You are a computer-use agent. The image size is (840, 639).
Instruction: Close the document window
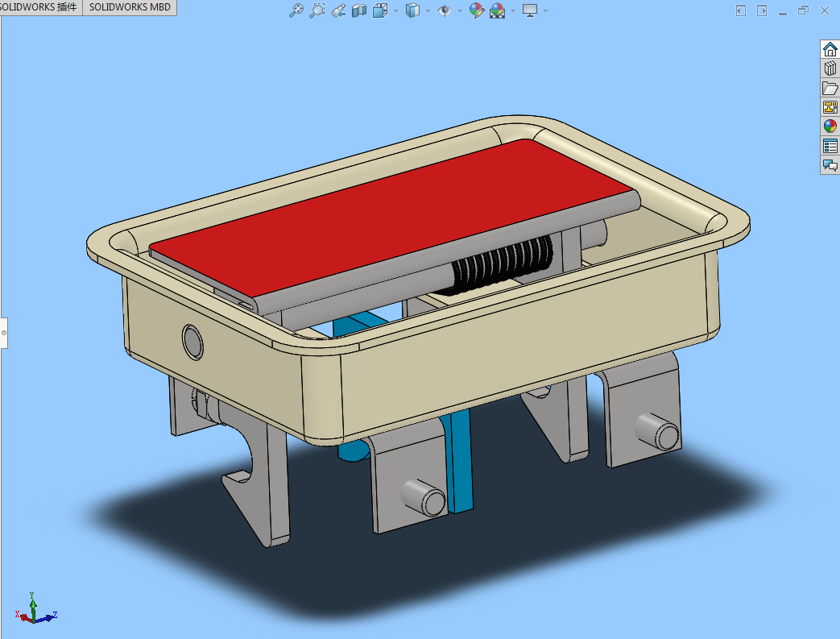(825, 10)
